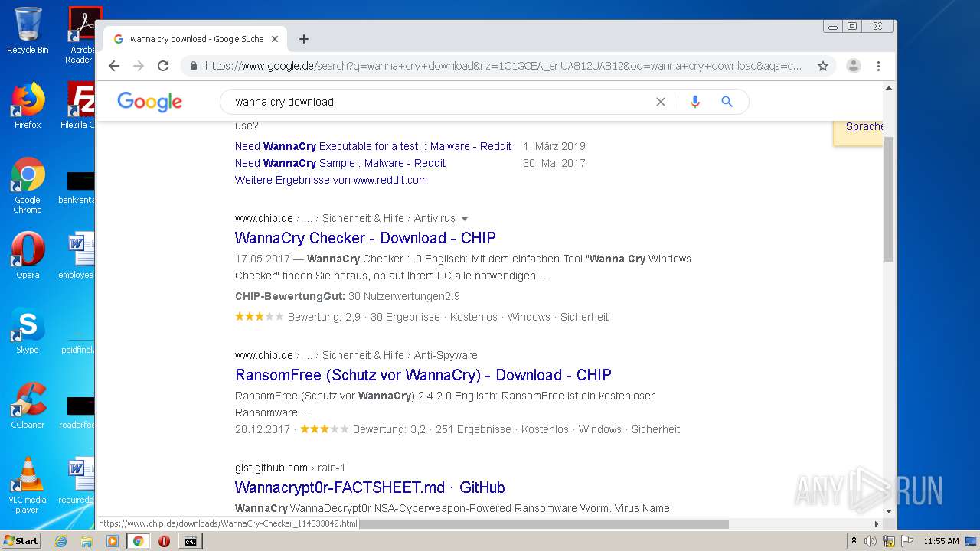Close the 'wanna cry download' tab
This screenshot has width=980, height=551.
pyautogui.click(x=275, y=39)
